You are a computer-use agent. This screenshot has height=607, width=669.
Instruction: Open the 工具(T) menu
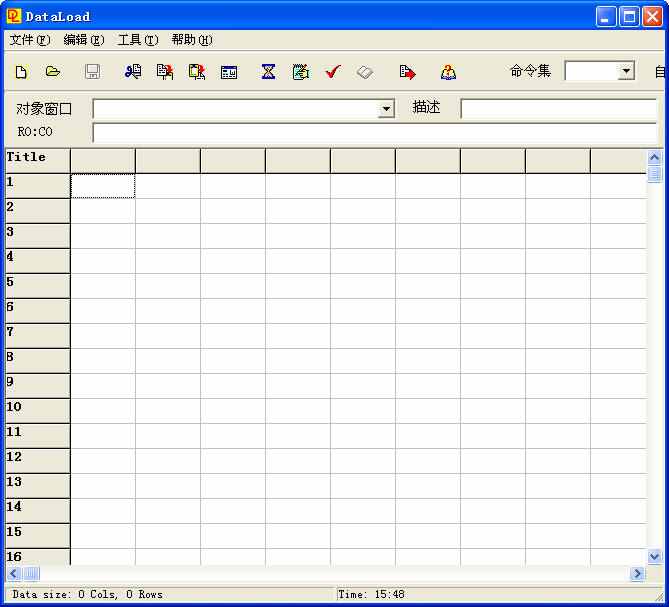(x=138, y=40)
